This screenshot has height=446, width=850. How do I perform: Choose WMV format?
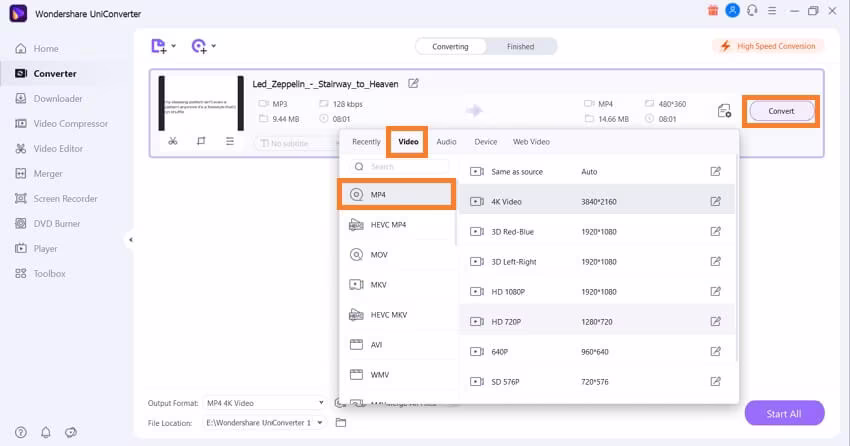(x=397, y=374)
